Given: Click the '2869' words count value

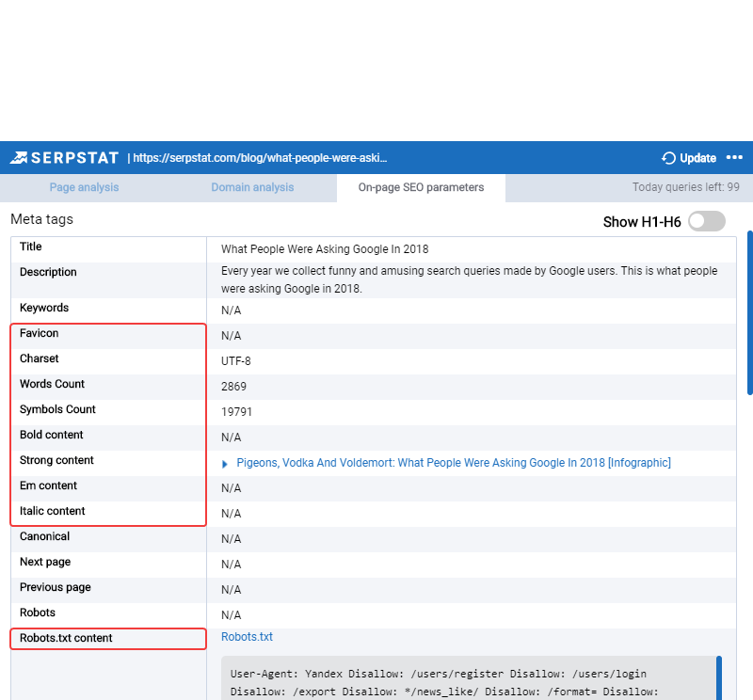Looking at the screenshot, I should [x=233, y=387].
